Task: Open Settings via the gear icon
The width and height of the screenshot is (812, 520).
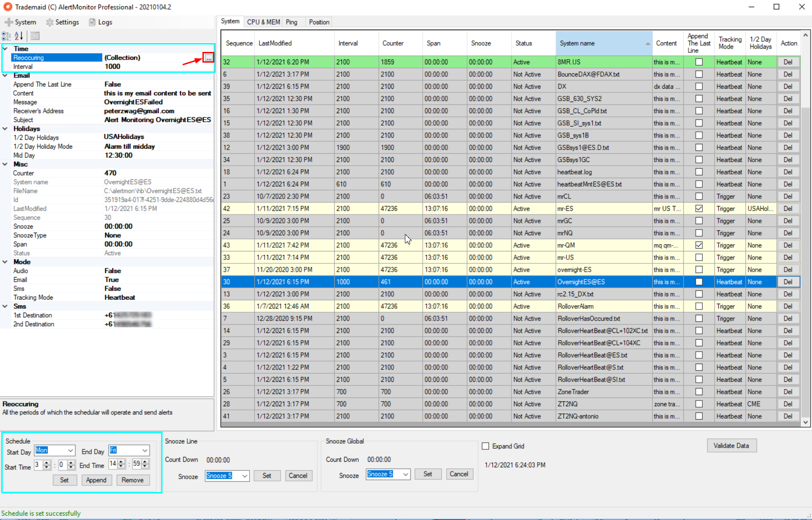Action: (x=50, y=22)
